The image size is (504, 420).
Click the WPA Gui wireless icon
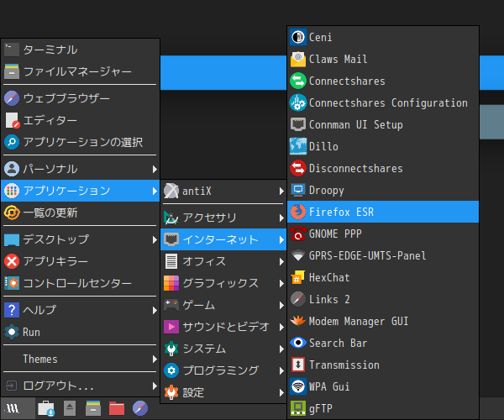298,387
